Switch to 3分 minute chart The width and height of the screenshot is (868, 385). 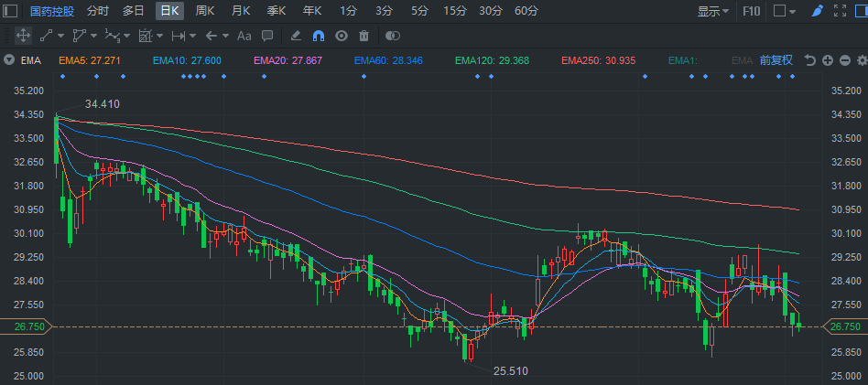pyautogui.click(x=384, y=10)
